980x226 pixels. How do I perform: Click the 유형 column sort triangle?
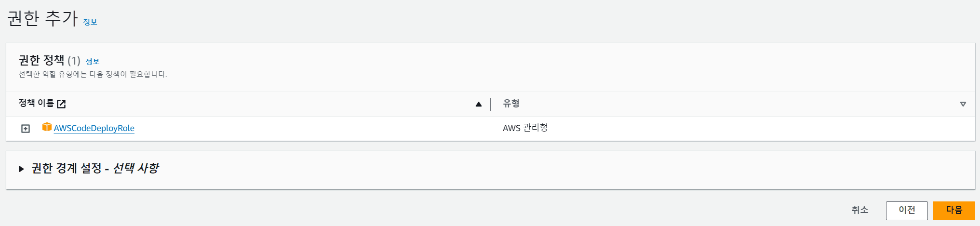click(963, 104)
